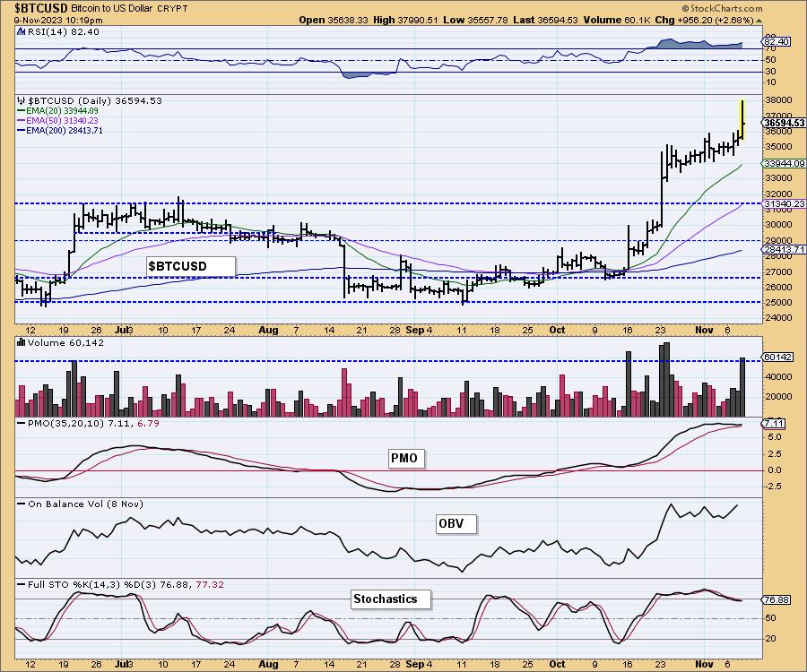Screen dimensions: 807x672
Task: Click the $BTCUSD (Daily) 36594.53 legend
Action: 95,100
